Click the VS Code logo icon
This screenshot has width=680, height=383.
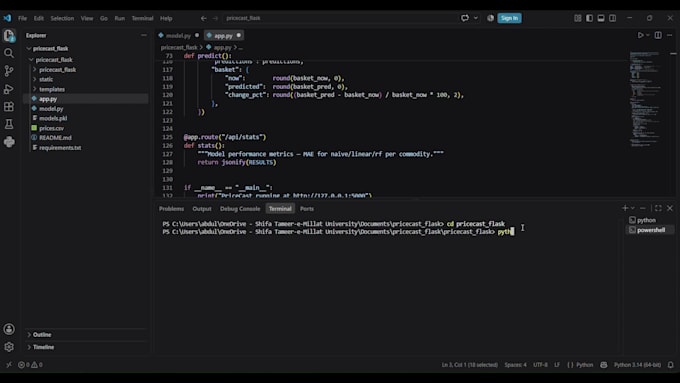click(7, 18)
